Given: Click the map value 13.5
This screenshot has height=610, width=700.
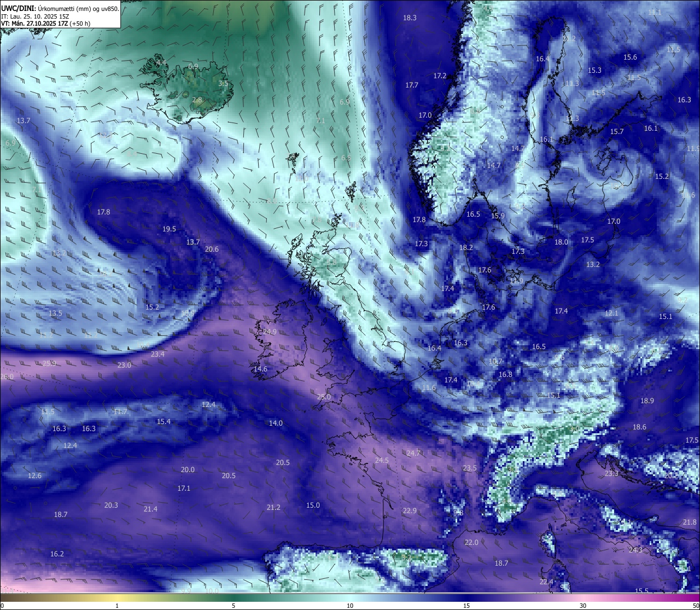Looking at the screenshot, I should tap(55, 313).
